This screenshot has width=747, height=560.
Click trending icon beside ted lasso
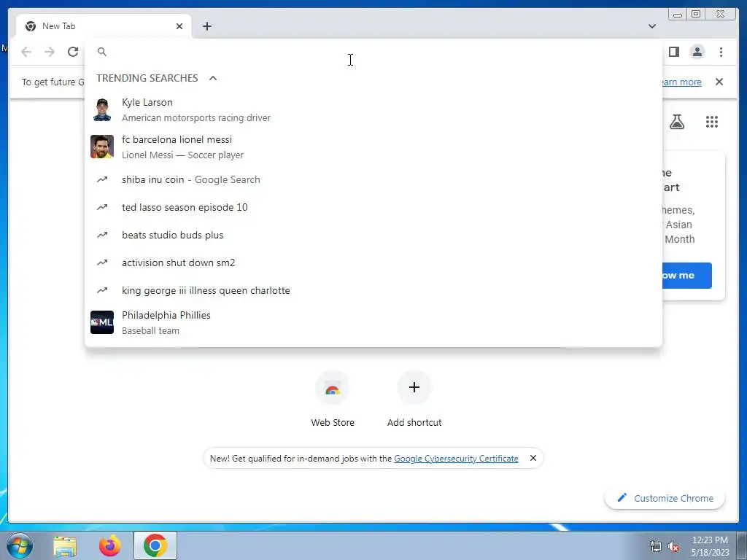pos(102,207)
